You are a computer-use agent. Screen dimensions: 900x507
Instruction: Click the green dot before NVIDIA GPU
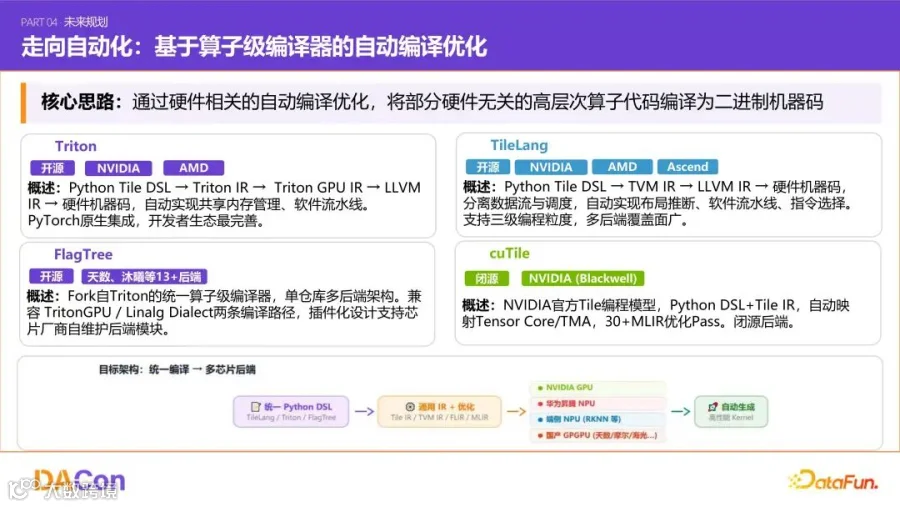540,388
